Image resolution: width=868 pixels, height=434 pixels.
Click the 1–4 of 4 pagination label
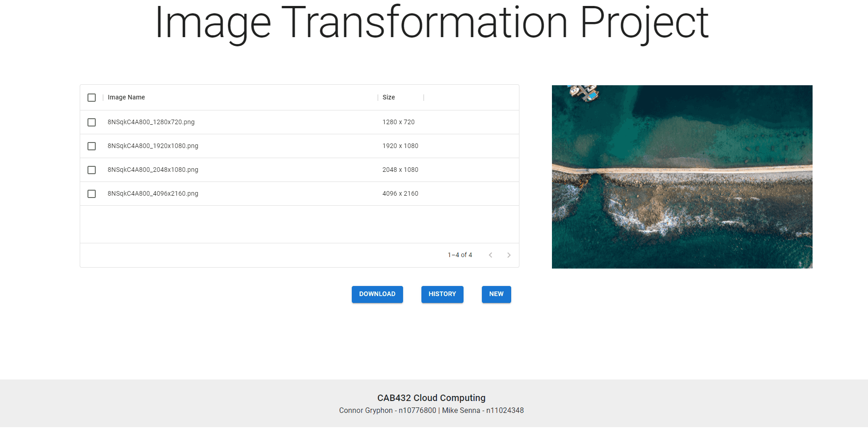(459, 255)
